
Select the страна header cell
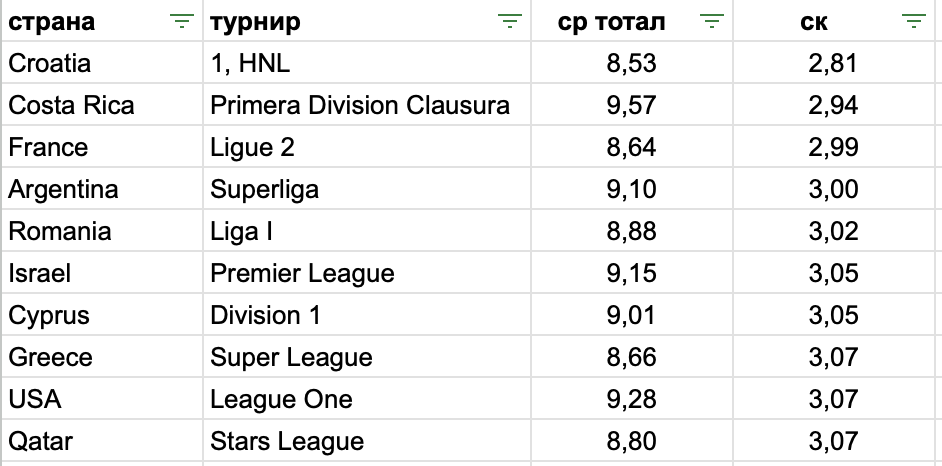102,22
